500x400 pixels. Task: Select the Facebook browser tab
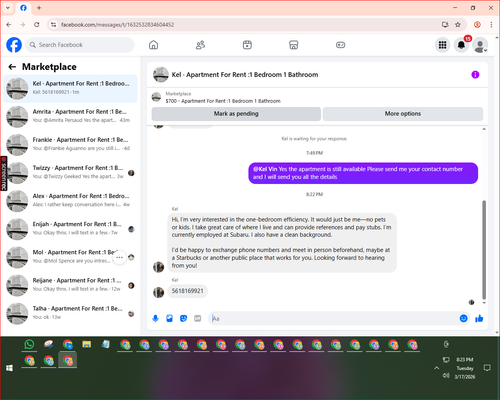pyautogui.click(x=23, y=8)
